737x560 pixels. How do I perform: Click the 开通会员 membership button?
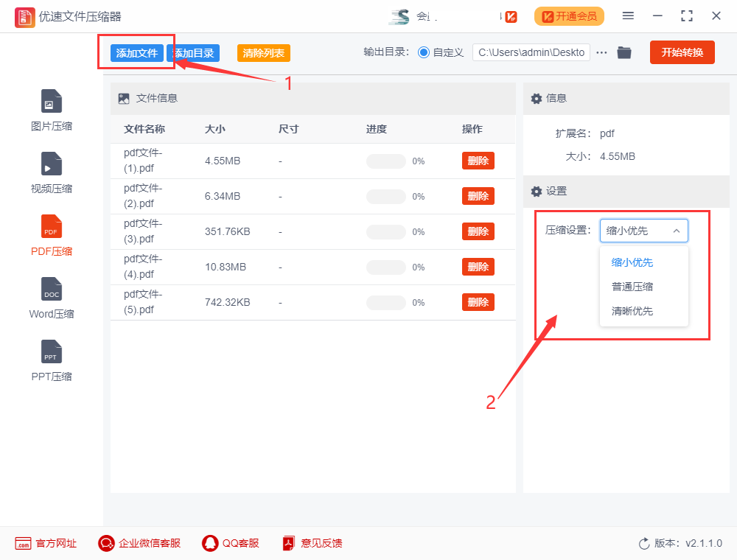[x=569, y=16]
